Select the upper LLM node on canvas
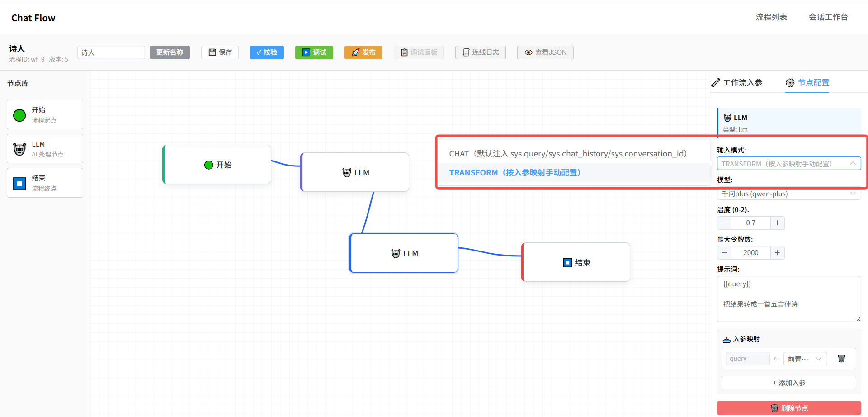Screen dimensions: 868x417 tap(355, 172)
